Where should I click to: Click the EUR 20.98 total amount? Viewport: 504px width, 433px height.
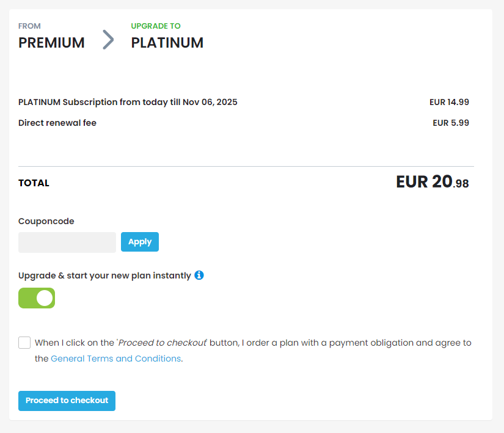pyautogui.click(x=433, y=182)
